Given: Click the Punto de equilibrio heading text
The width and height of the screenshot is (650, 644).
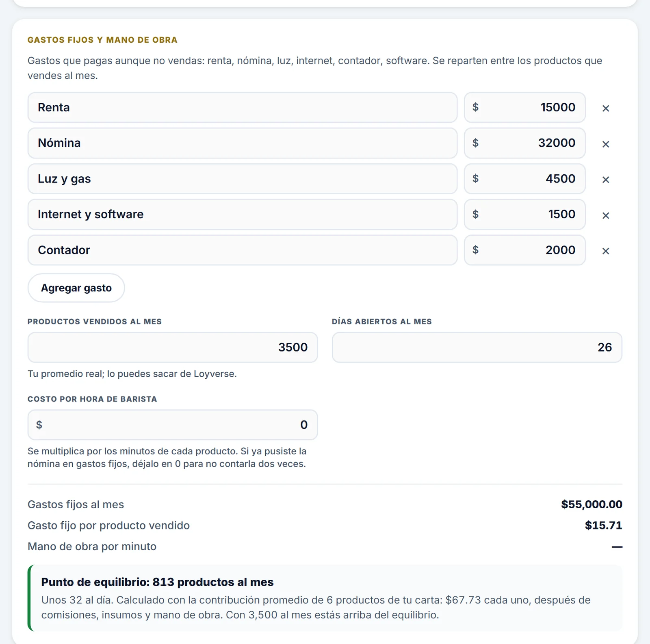Looking at the screenshot, I should [157, 582].
